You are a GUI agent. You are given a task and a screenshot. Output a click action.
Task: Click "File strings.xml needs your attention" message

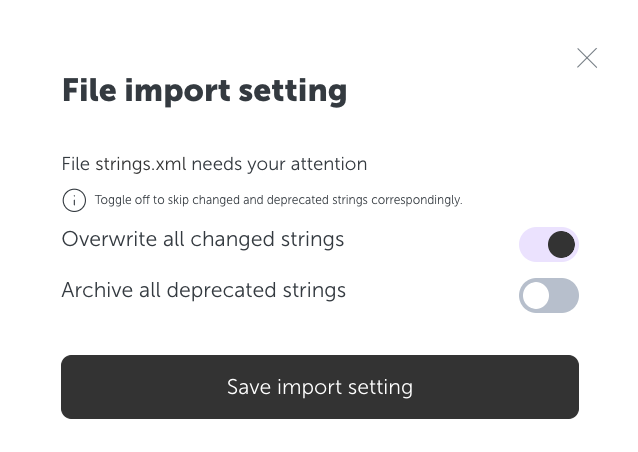[214, 164]
